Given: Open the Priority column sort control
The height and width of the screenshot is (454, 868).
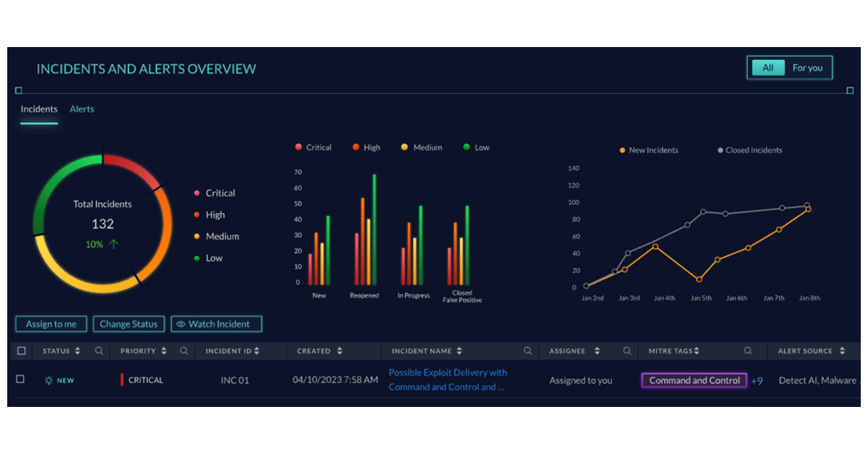Looking at the screenshot, I should [x=164, y=350].
